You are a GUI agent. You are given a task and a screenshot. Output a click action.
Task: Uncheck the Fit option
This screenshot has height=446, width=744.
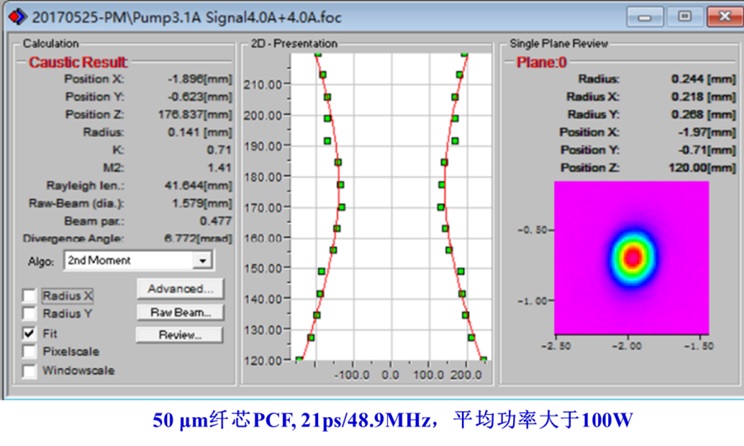pos(29,333)
